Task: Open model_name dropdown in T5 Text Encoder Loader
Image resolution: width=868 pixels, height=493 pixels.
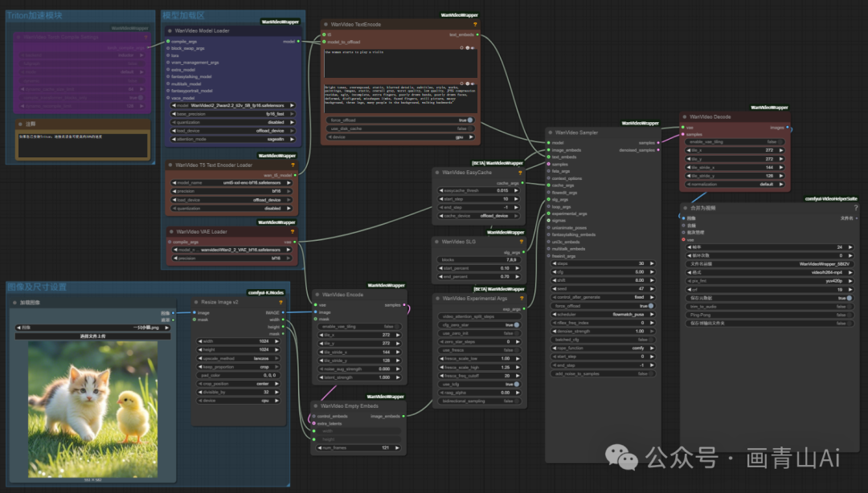Action: pyautogui.click(x=231, y=182)
